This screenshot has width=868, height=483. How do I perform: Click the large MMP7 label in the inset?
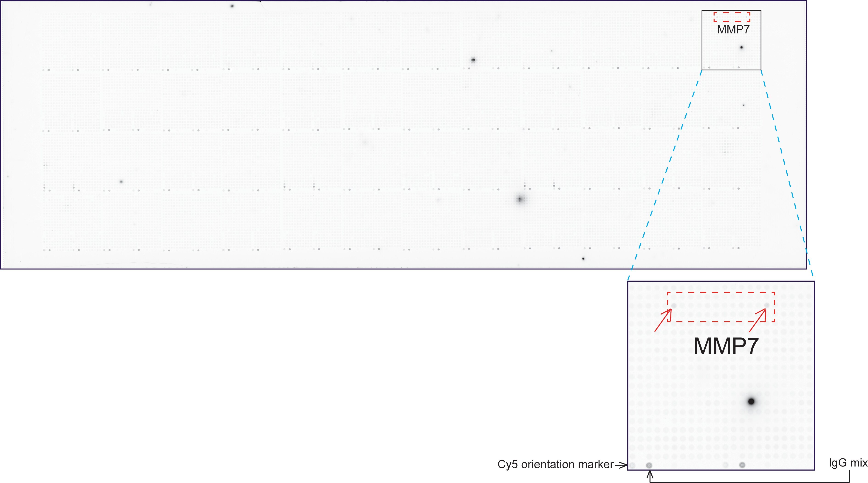pos(726,346)
